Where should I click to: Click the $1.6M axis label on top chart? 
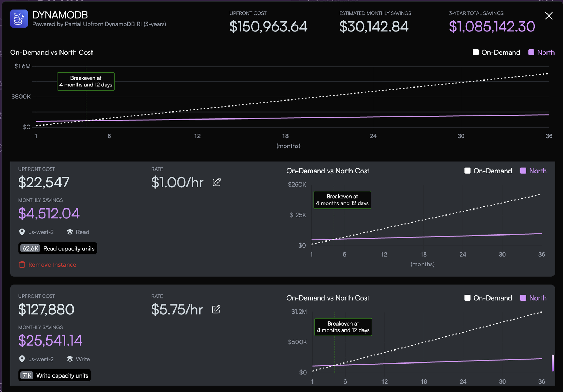(23, 66)
